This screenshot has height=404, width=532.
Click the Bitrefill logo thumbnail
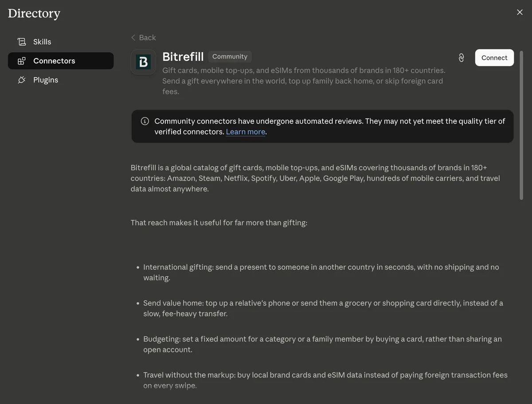[143, 62]
